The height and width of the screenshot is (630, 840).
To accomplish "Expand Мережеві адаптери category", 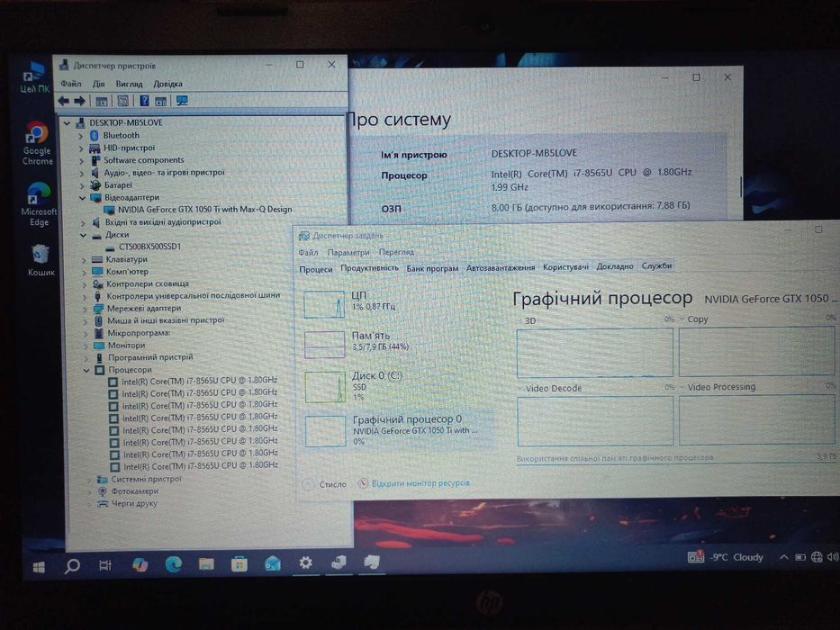I will [86, 309].
